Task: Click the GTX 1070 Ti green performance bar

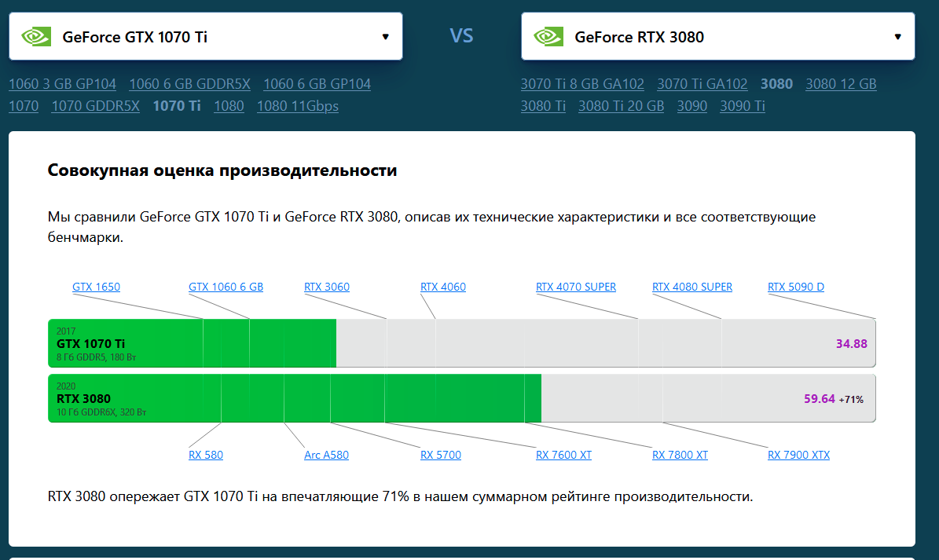Action: (x=192, y=342)
